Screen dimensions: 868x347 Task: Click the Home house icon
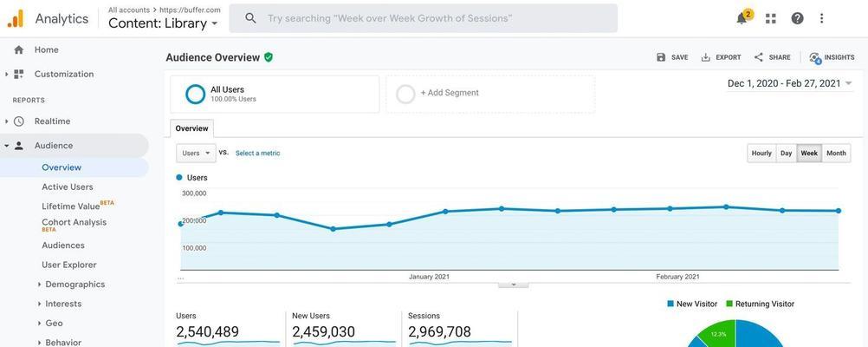coord(19,50)
